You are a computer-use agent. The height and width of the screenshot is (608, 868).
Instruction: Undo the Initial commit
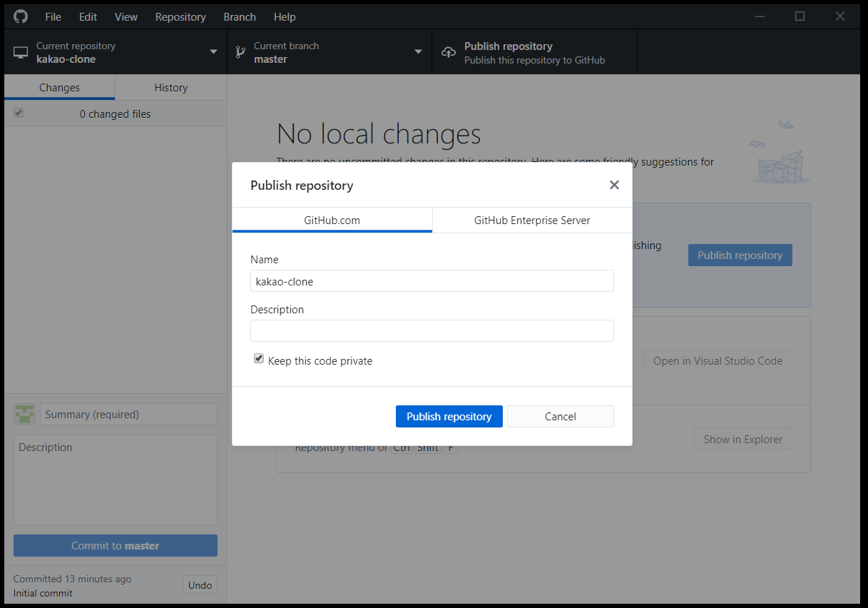200,585
